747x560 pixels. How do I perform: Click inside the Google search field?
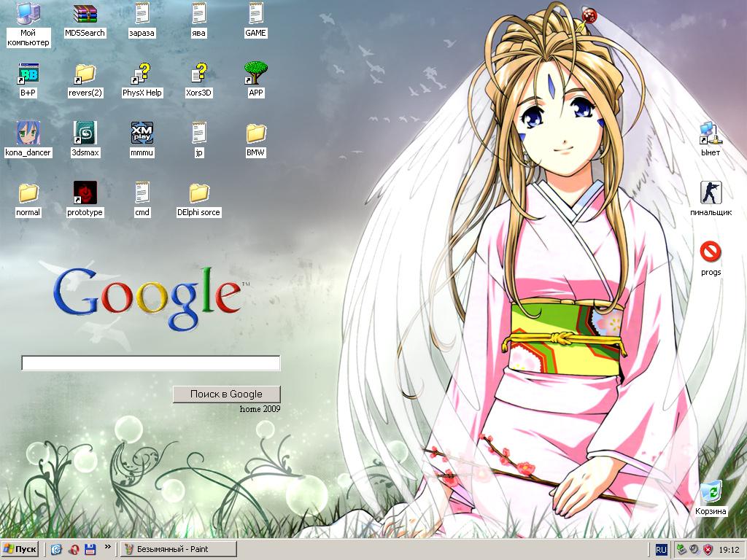tap(151, 363)
